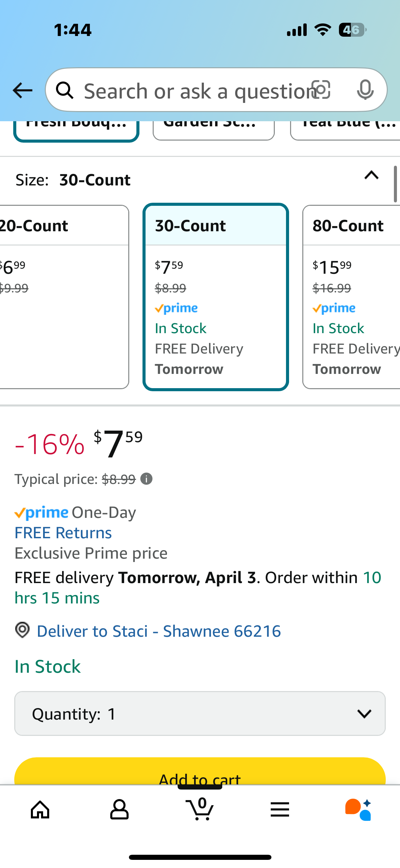Viewport: 400px width, 868px height.
Task: Open the shopping cart icon
Action: click(x=200, y=809)
